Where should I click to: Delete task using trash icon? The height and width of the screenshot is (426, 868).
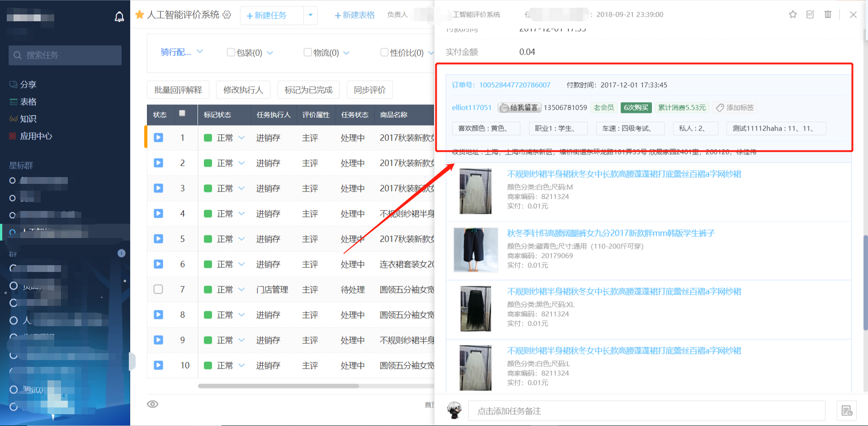pos(828,14)
